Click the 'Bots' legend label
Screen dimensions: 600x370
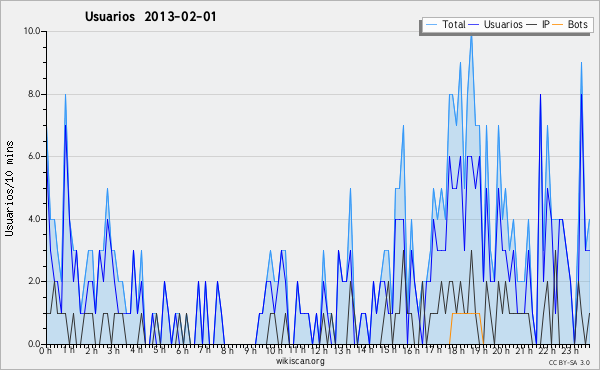pyautogui.click(x=577, y=25)
